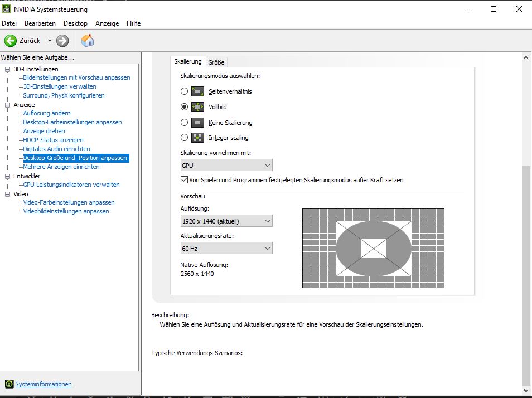This screenshot has width=532, height=398.
Task: Open HDCP-Status anzeigen task
Action: [53, 140]
